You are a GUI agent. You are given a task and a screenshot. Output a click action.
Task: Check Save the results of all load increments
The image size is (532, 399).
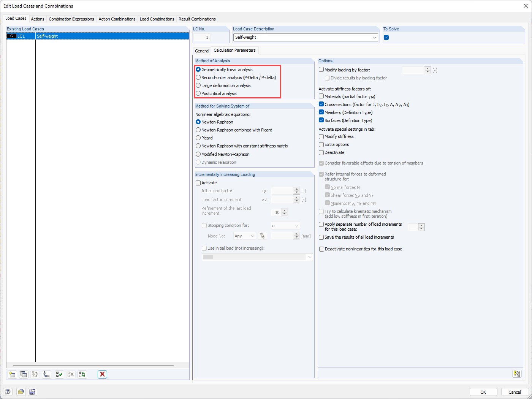point(321,237)
